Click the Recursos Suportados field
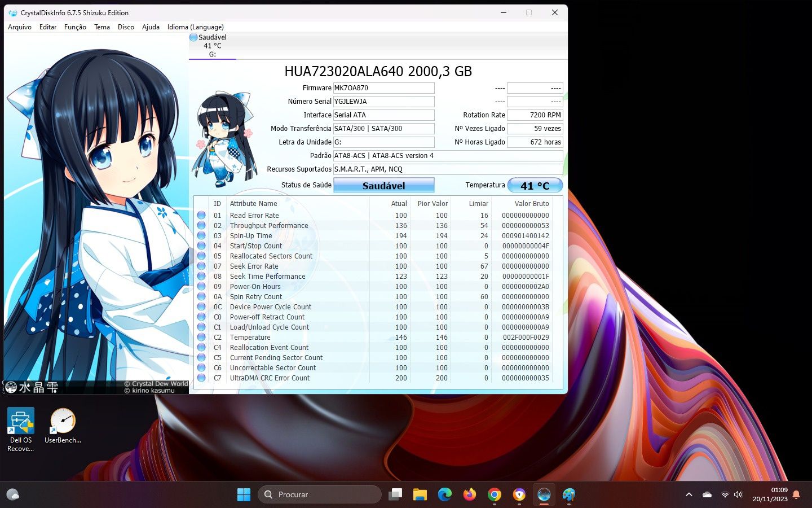The width and height of the screenshot is (812, 508). (x=448, y=169)
